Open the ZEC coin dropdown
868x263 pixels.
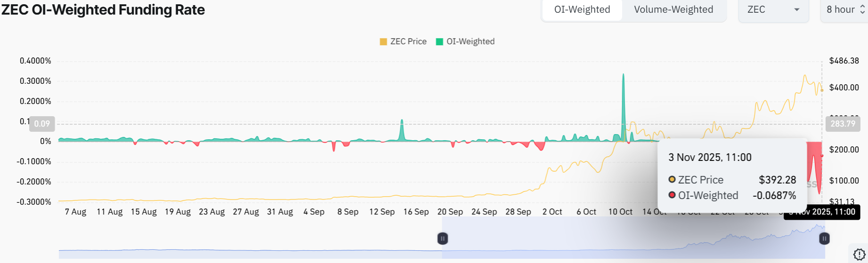pyautogui.click(x=773, y=10)
